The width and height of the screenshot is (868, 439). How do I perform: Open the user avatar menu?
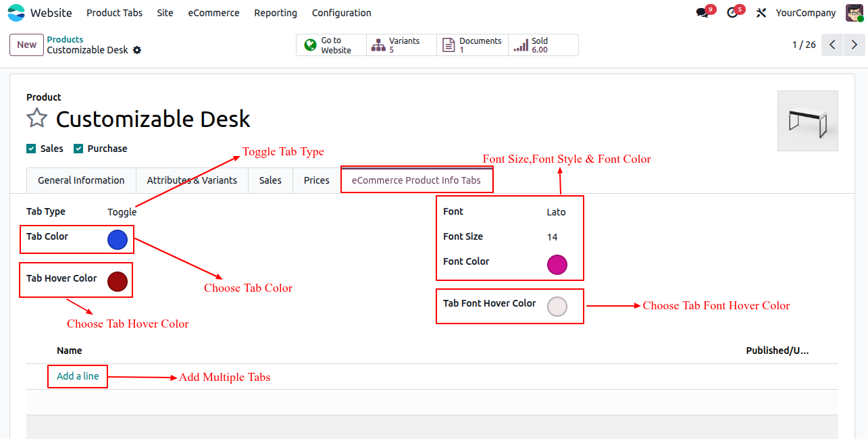pos(854,13)
